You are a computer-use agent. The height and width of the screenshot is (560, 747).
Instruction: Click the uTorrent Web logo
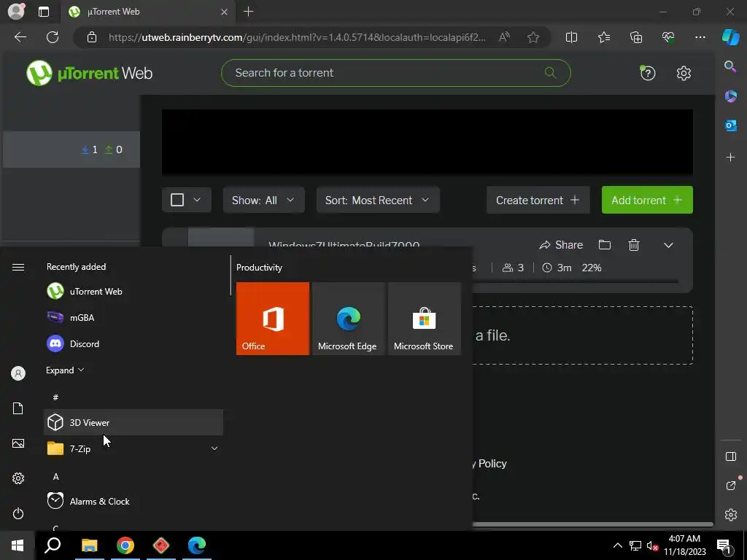[90, 73]
